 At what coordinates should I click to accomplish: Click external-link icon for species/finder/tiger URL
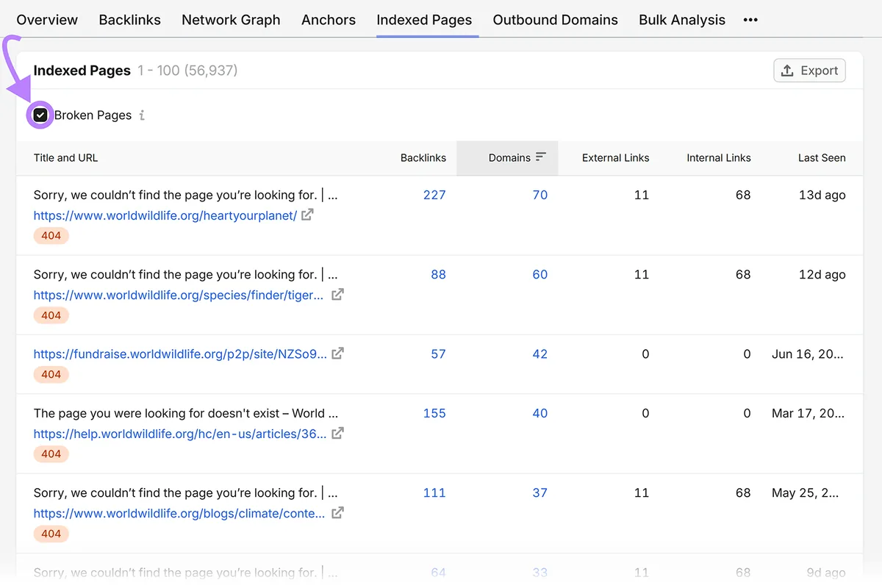[x=337, y=294]
